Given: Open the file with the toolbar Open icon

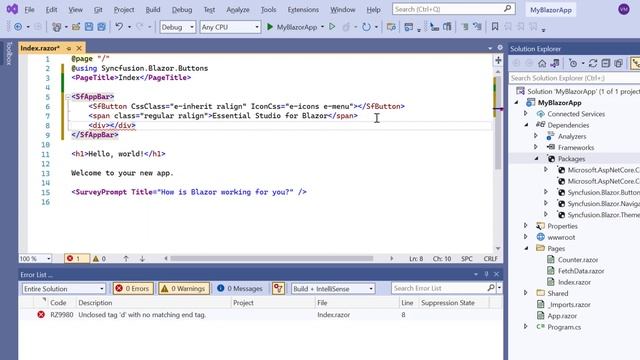Looking at the screenshot, I should coord(76,27).
